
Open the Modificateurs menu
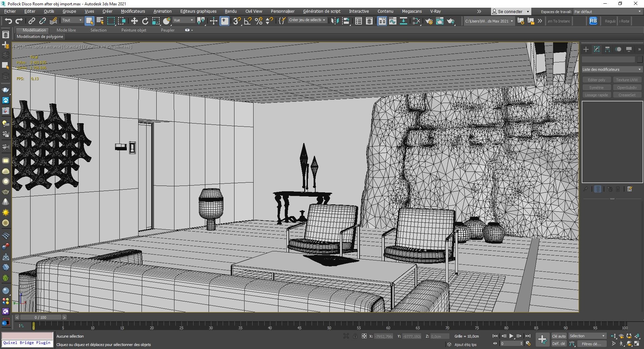click(x=133, y=11)
